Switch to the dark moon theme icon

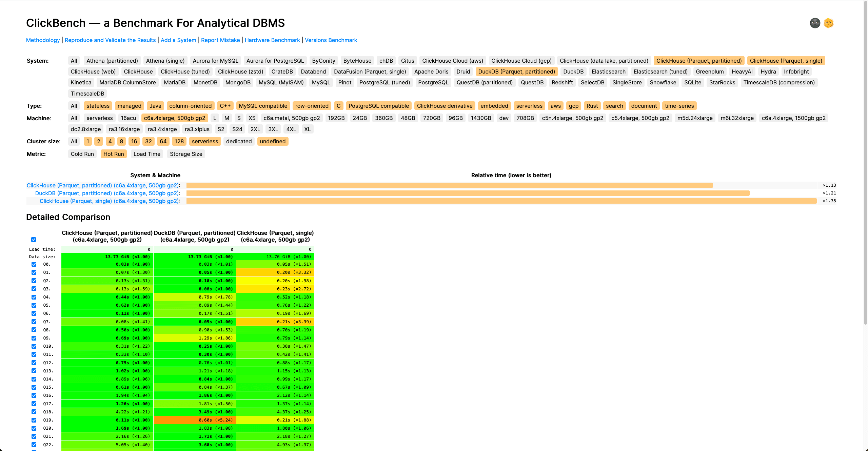815,23
